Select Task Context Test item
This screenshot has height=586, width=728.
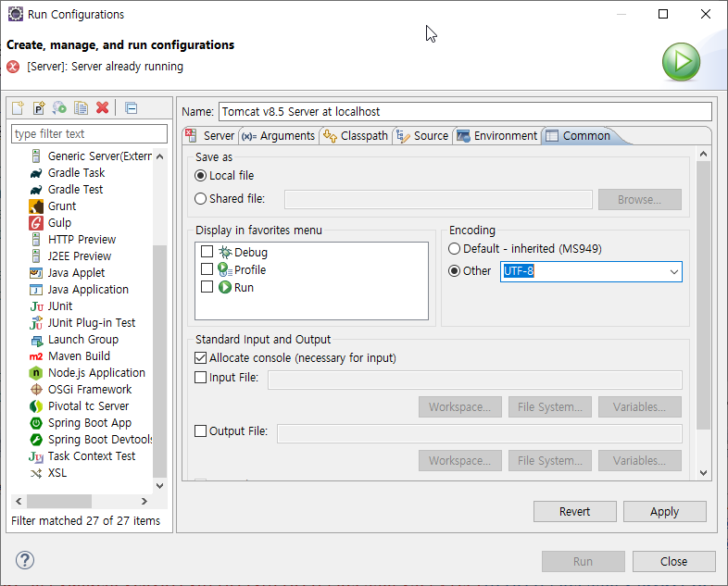(x=92, y=456)
